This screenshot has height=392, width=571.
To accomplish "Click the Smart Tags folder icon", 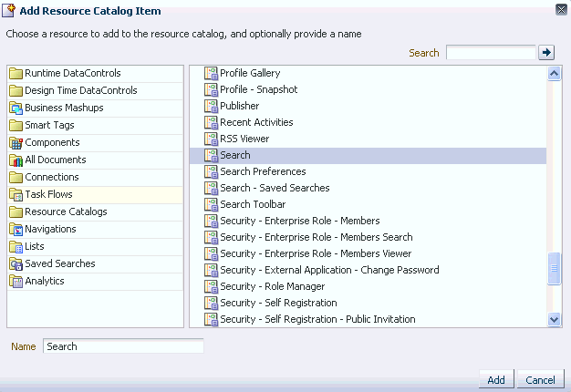I will click(x=16, y=125).
